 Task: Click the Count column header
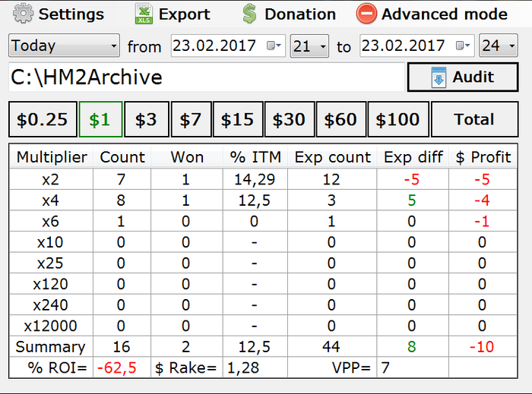(x=122, y=157)
